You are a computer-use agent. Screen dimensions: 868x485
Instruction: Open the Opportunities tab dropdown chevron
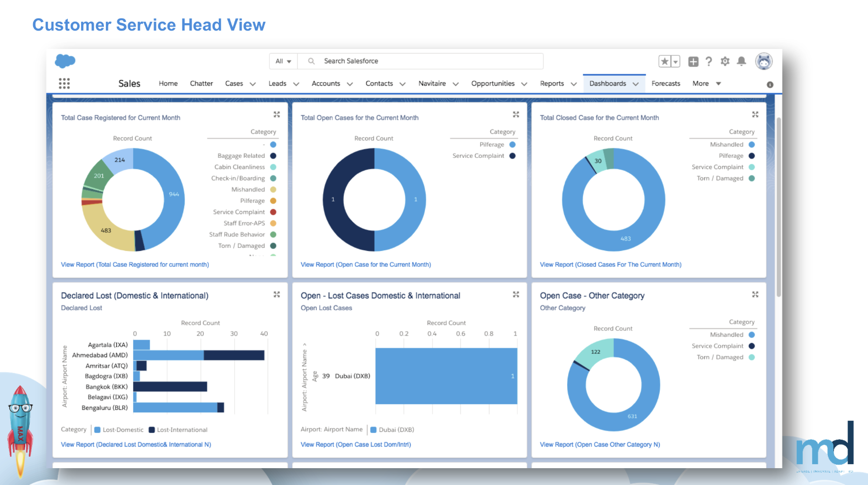click(x=524, y=84)
